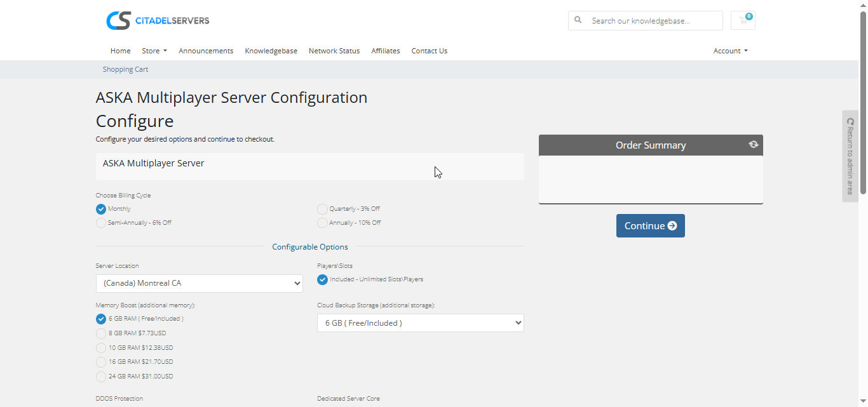Click Return to admin area tab
Viewport: 868px width, 407px height.
850,156
